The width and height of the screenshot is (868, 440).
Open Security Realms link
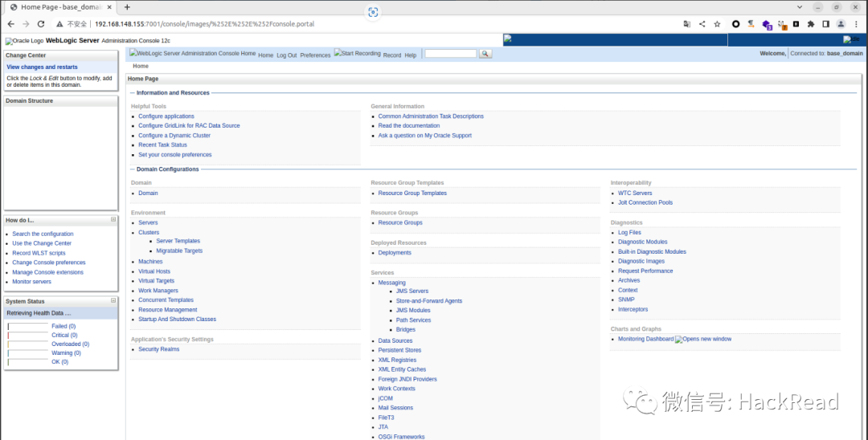159,348
